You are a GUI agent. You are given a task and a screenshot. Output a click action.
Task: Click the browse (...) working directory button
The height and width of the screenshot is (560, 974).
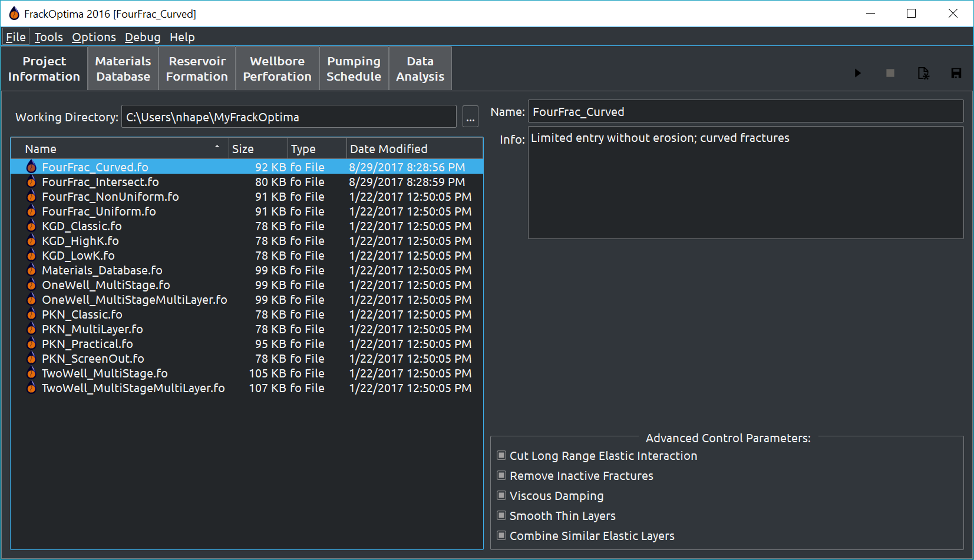[x=470, y=117]
